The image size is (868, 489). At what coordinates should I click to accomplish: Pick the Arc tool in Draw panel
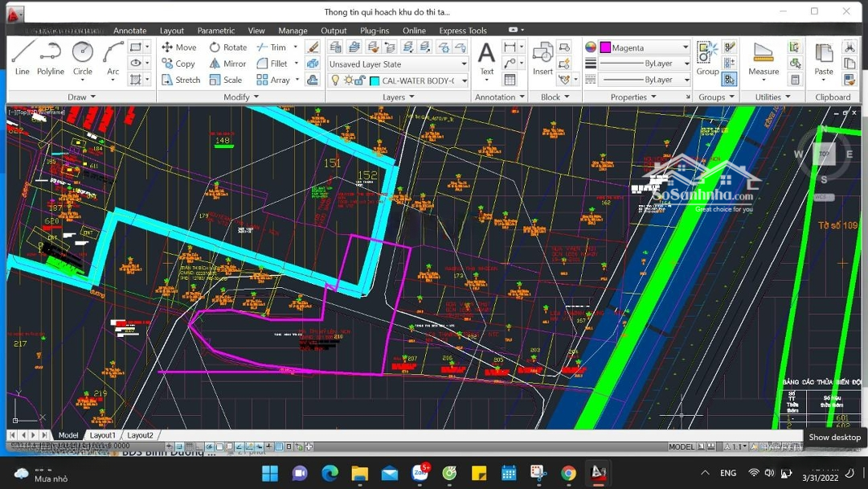(x=113, y=58)
